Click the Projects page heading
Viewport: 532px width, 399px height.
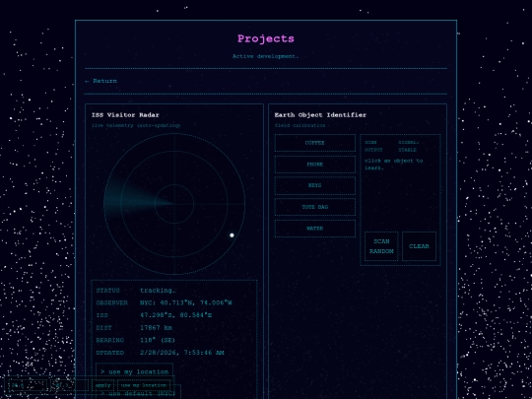266,38
